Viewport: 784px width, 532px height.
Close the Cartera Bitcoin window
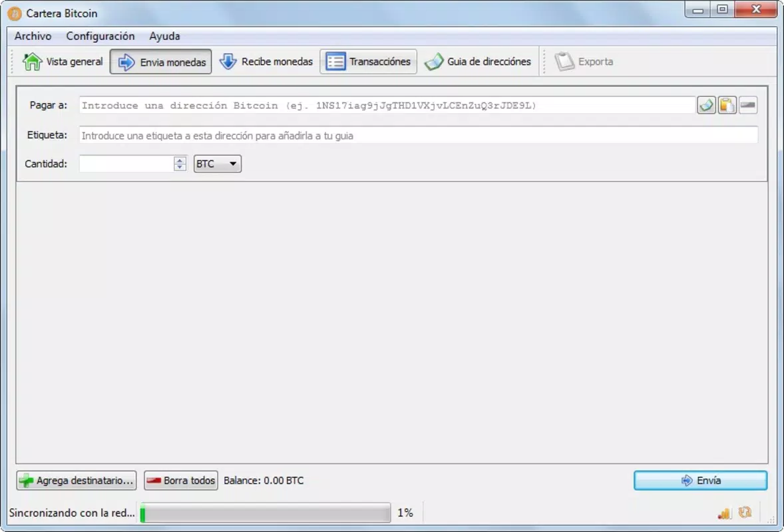pos(756,9)
